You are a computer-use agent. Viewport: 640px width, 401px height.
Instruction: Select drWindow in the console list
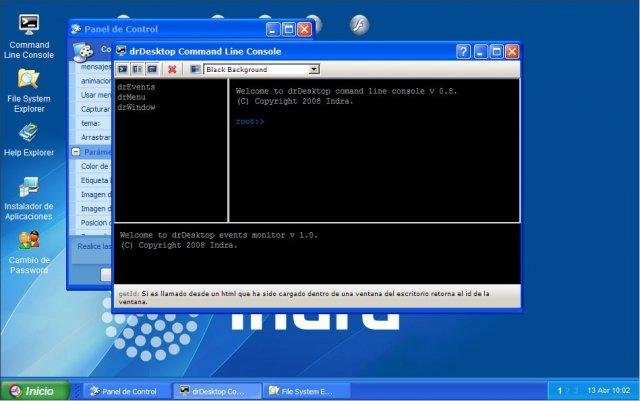pyautogui.click(x=136, y=107)
